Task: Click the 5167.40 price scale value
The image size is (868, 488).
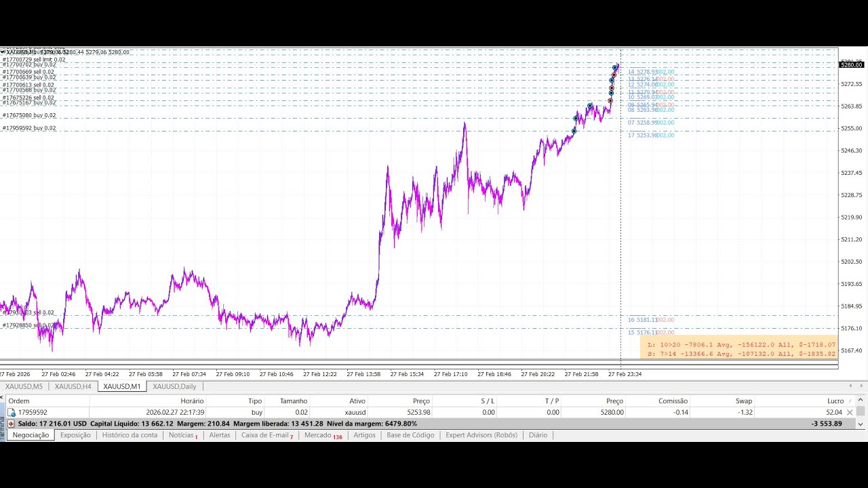Action: click(x=852, y=350)
